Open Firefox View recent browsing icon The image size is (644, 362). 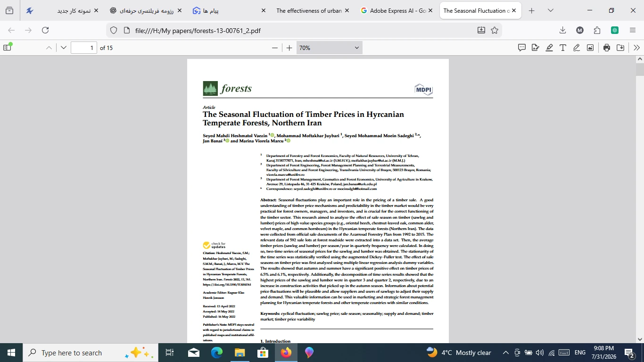(9, 10)
